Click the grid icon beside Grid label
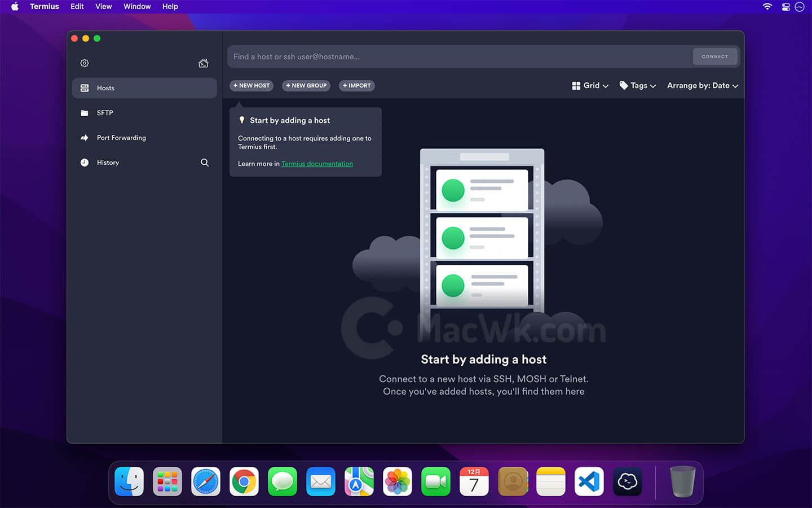 click(x=576, y=86)
